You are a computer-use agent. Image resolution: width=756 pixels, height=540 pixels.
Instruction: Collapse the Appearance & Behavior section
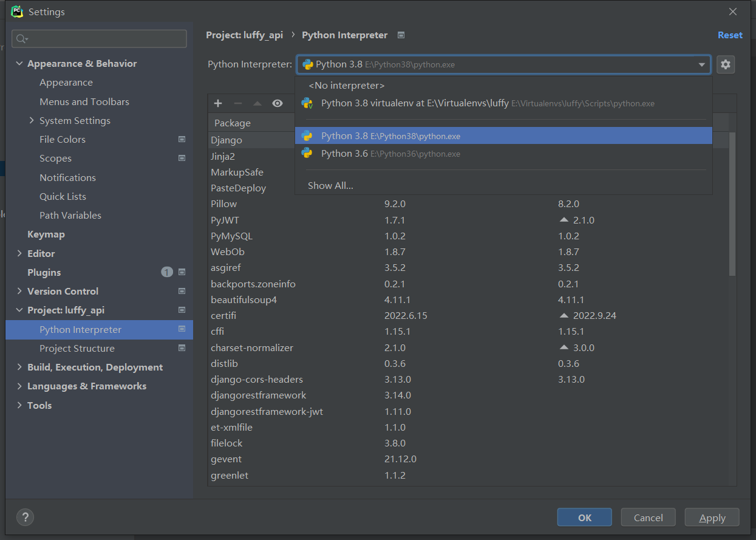[19, 64]
